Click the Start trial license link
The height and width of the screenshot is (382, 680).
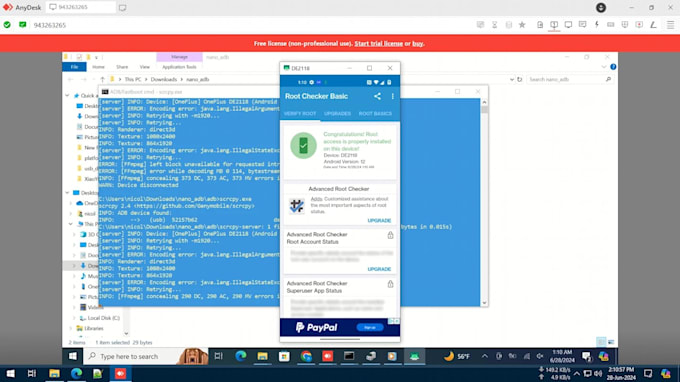click(x=379, y=44)
